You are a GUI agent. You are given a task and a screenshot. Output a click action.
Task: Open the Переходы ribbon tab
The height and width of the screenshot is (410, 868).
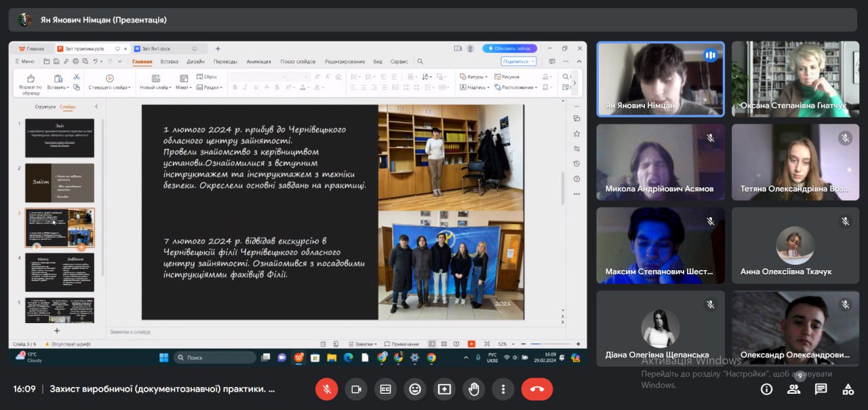click(226, 61)
